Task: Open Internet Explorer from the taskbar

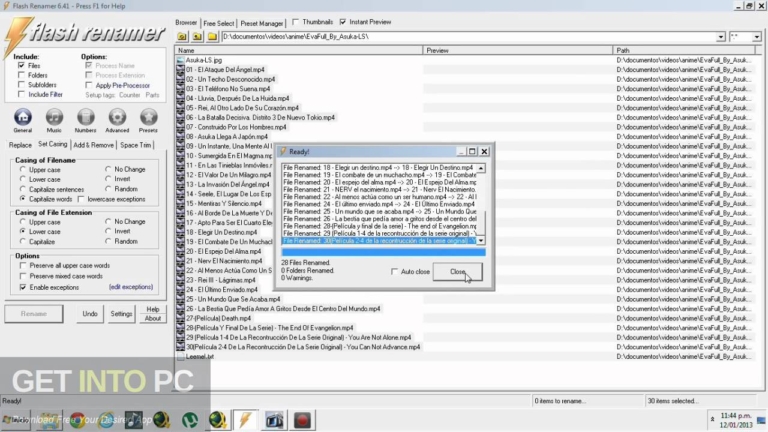Action: 105,420
